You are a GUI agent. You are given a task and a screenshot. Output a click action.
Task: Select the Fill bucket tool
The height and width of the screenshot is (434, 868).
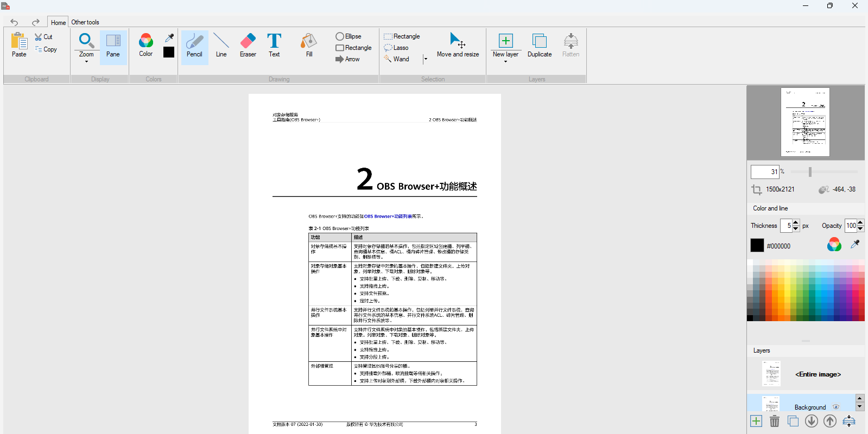pyautogui.click(x=309, y=45)
